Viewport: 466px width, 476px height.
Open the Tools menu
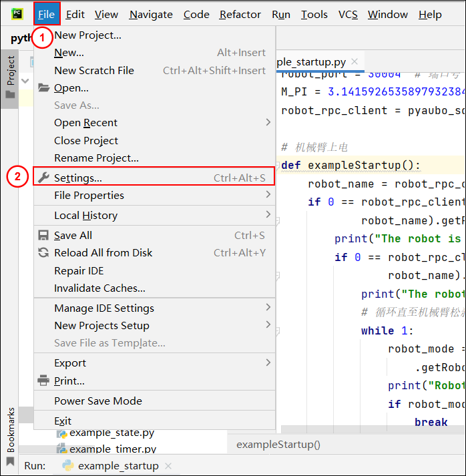(x=314, y=14)
